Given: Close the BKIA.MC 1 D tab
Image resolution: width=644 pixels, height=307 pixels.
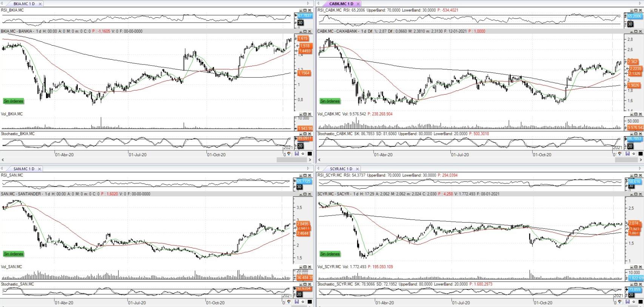Looking at the screenshot, I should [x=40, y=4].
